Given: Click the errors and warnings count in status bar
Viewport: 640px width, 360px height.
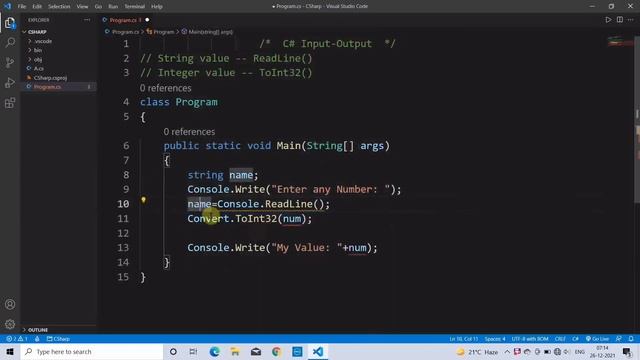Looking at the screenshot, I should click(16, 339).
